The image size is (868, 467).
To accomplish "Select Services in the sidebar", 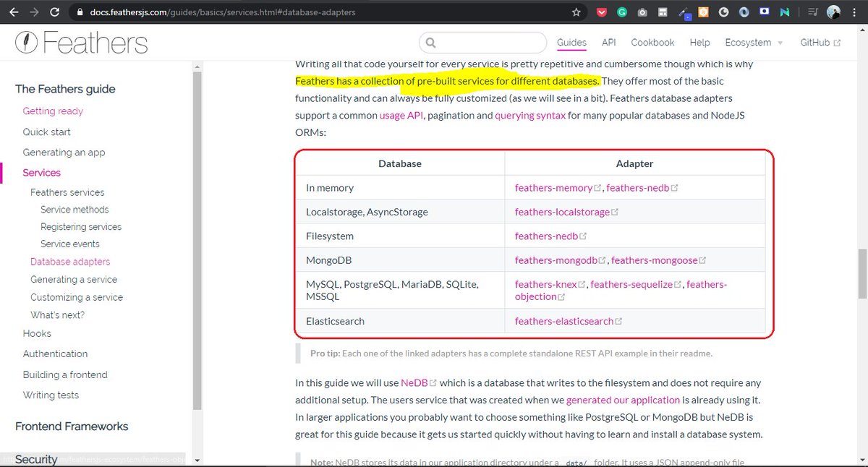I will click(41, 173).
